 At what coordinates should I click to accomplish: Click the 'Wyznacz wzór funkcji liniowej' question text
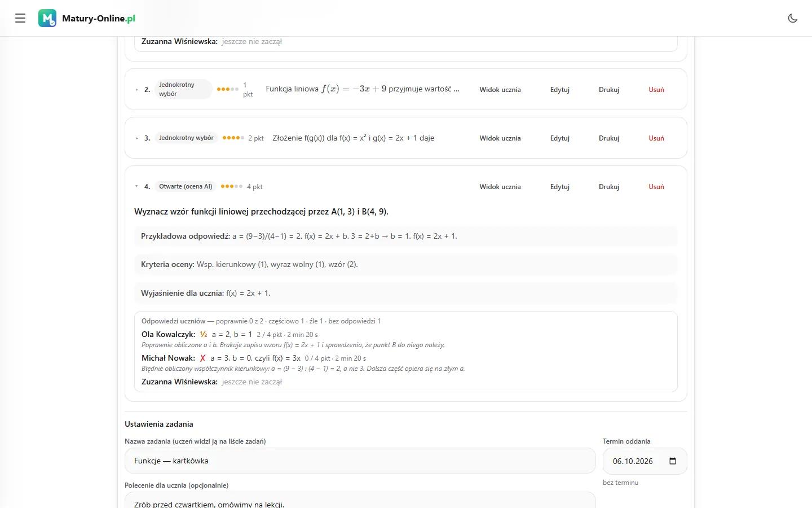coord(261,212)
